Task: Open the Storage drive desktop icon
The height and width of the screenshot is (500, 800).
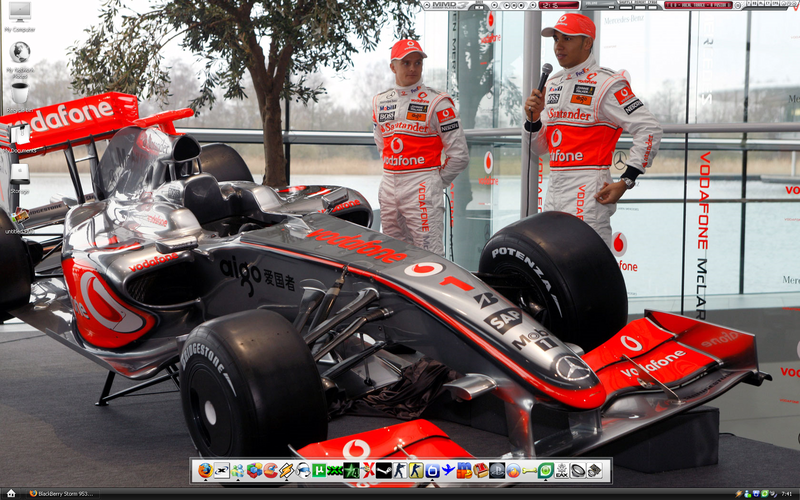Action: tap(20, 179)
